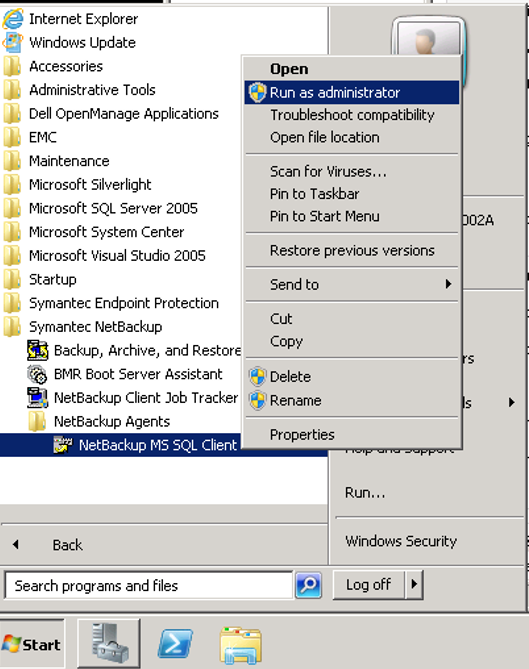Open Symantec Endpoint Protection folder icon
The width and height of the screenshot is (529, 669).
pos(12,303)
